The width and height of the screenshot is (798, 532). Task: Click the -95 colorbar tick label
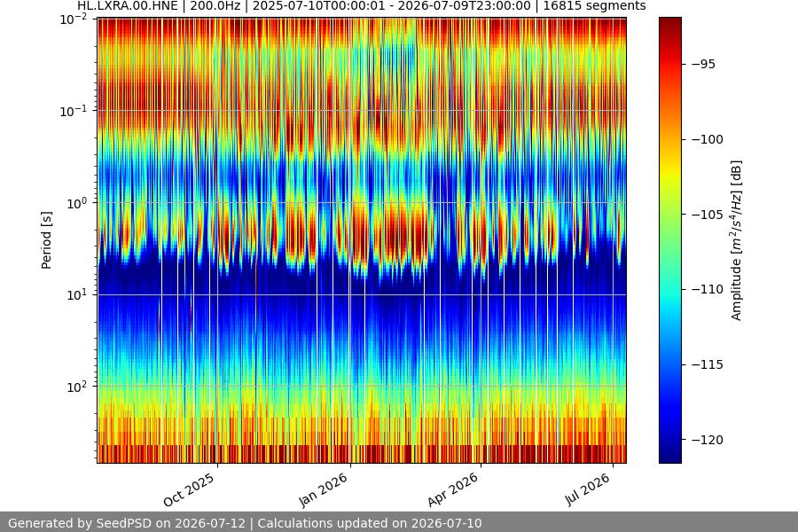703,64
